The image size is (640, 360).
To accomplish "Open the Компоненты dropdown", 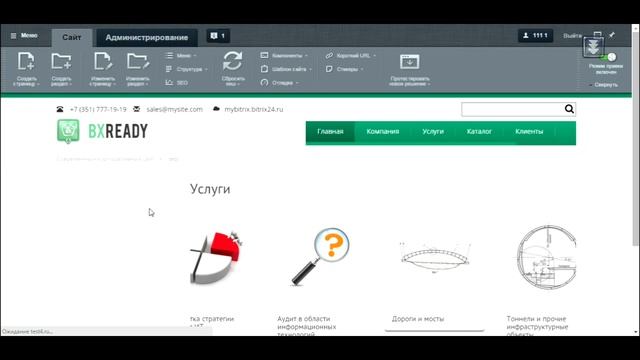I will (284, 56).
